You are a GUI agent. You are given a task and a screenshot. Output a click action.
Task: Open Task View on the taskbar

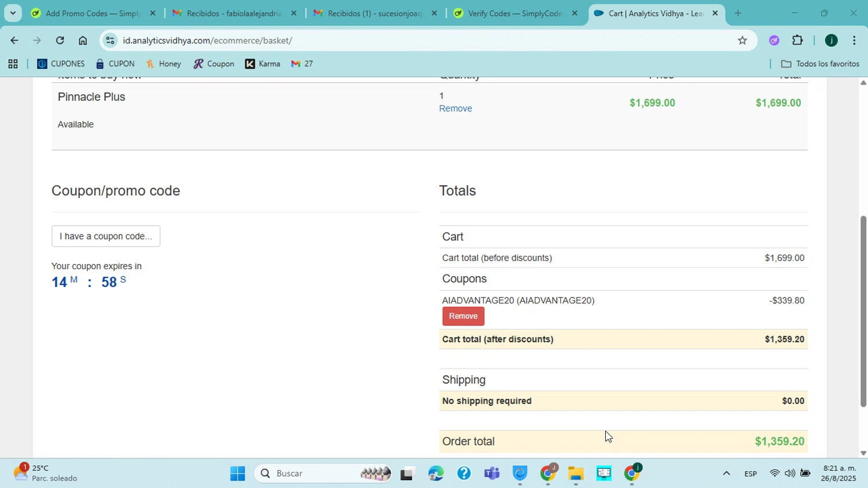tap(407, 474)
